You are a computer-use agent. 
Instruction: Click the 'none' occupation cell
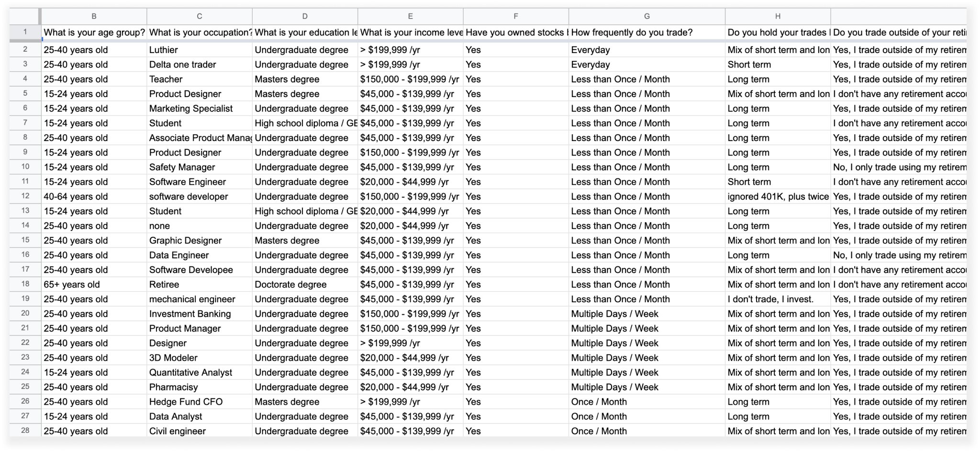pos(200,226)
